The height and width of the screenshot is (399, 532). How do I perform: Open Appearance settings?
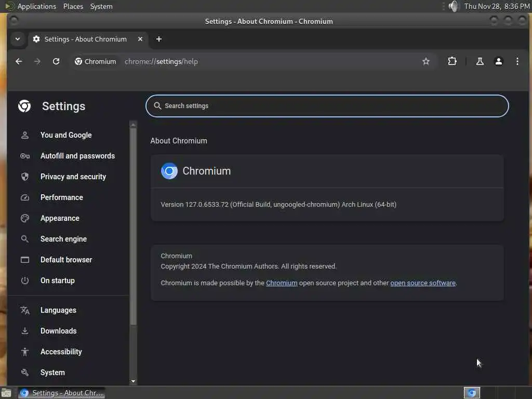tap(60, 218)
